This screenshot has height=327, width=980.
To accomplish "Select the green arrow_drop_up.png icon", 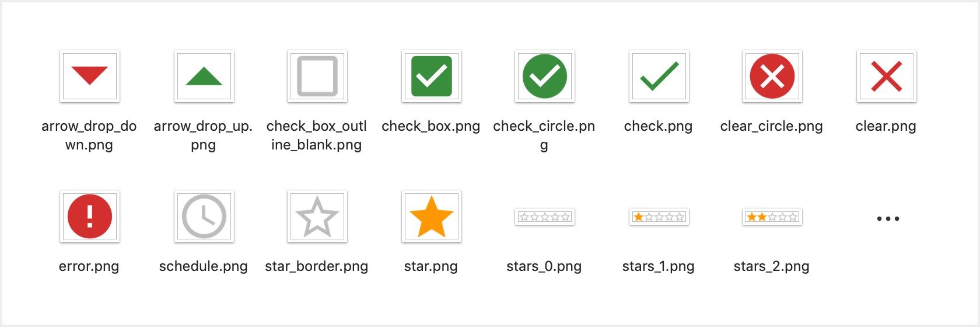I will pyautogui.click(x=204, y=76).
